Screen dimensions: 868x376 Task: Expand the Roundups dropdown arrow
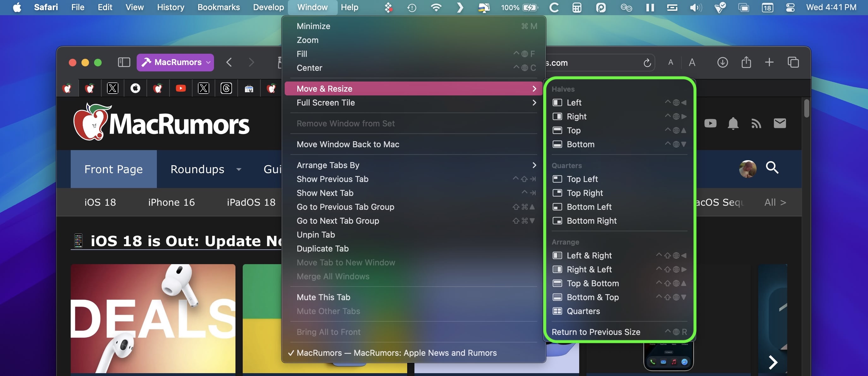pos(239,169)
